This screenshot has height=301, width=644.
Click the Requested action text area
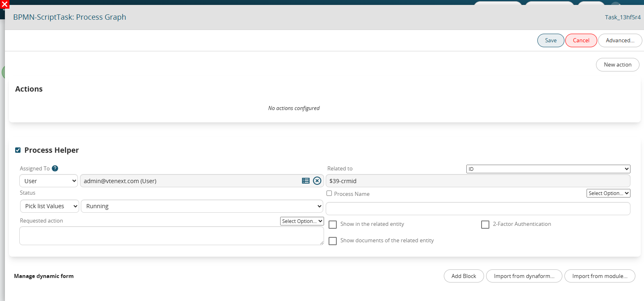click(171, 236)
